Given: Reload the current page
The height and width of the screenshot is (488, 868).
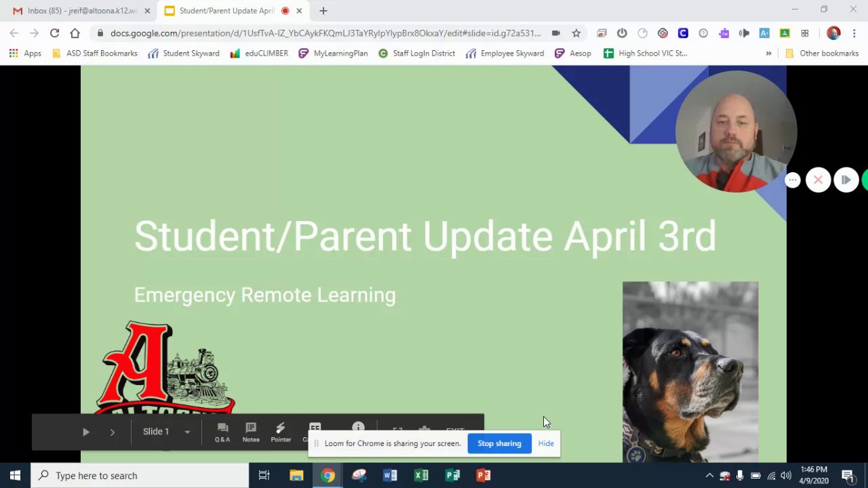Looking at the screenshot, I should 54,33.
